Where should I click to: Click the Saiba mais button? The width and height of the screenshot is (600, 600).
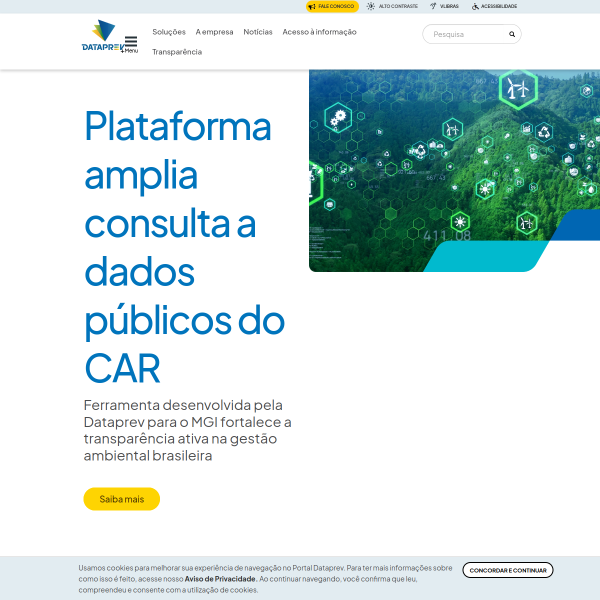pyautogui.click(x=122, y=499)
